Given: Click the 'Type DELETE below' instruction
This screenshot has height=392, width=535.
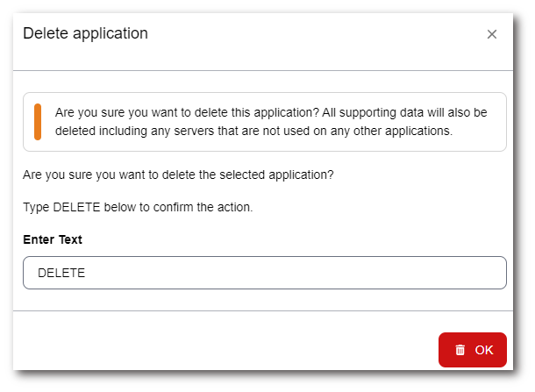Looking at the screenshot, I should click(138, 207).
